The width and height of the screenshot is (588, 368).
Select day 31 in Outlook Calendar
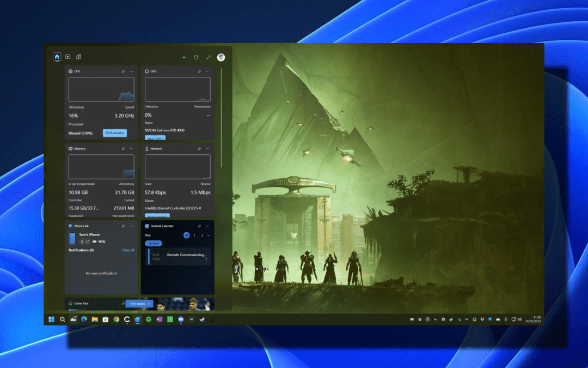(186, 236)
